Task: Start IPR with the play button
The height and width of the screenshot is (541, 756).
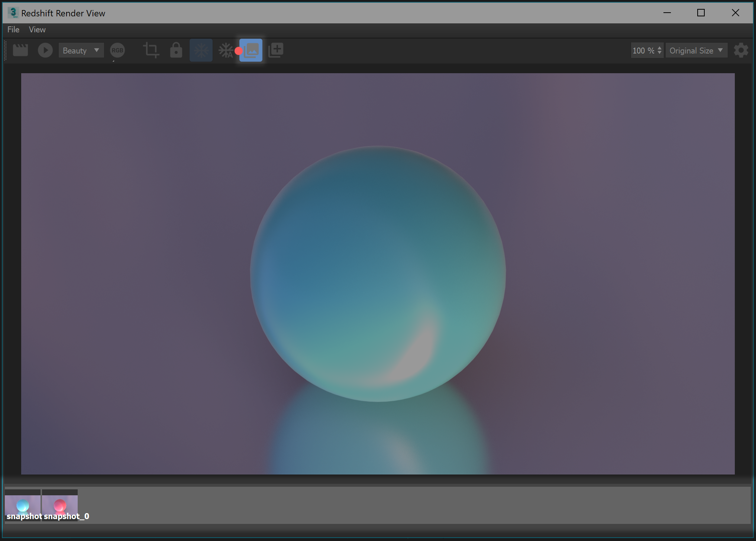Action: [x=45, y=50]
